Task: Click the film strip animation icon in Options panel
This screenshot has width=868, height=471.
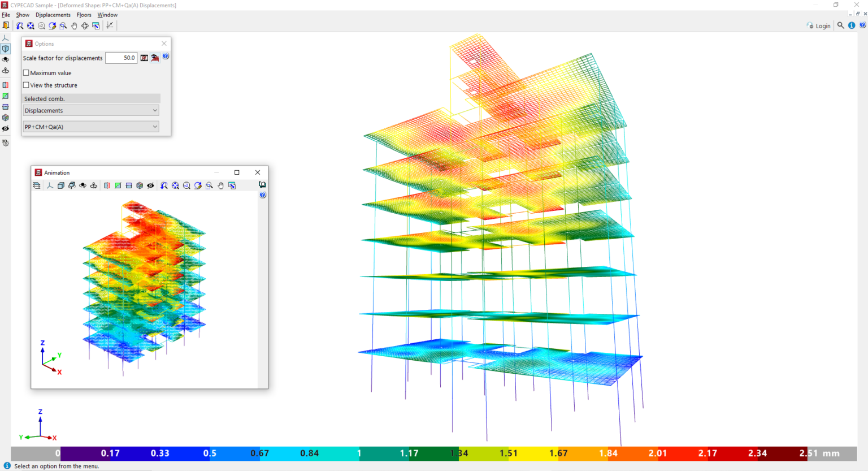Action: [x=144, y=58]
